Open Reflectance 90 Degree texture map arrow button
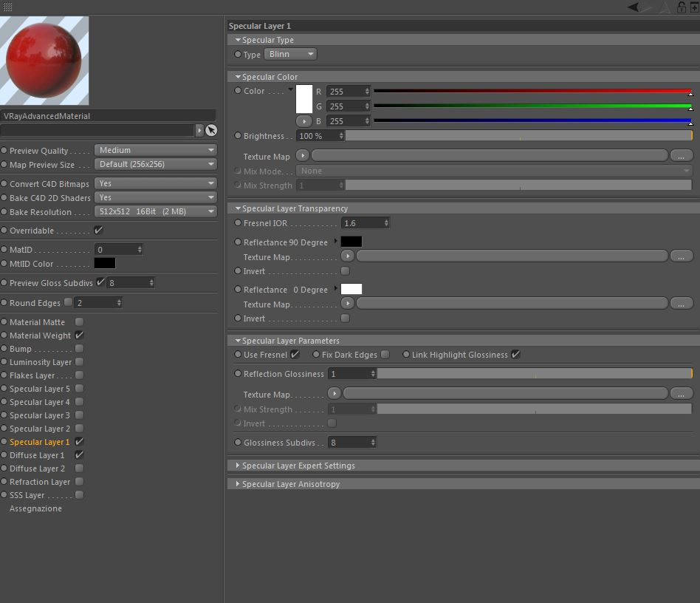Screen dimensions: 700x603 coord(347,256)
